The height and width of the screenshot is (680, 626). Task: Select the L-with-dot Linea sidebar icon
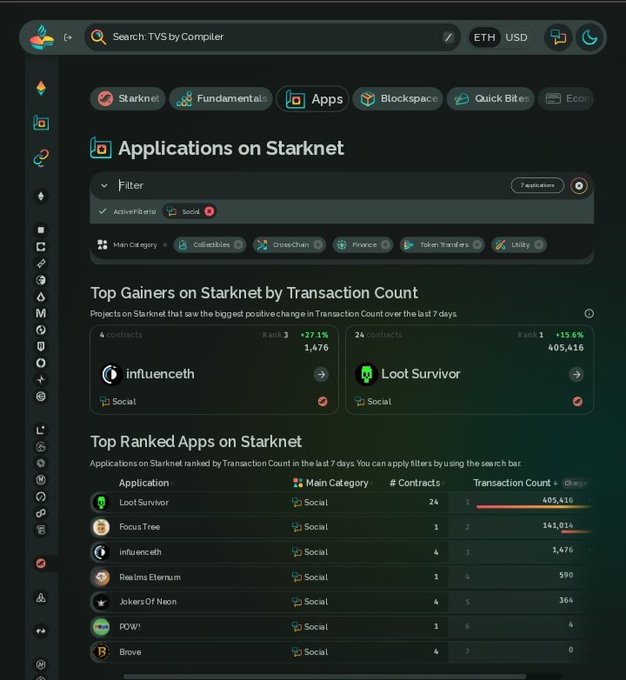coord(41,430)
